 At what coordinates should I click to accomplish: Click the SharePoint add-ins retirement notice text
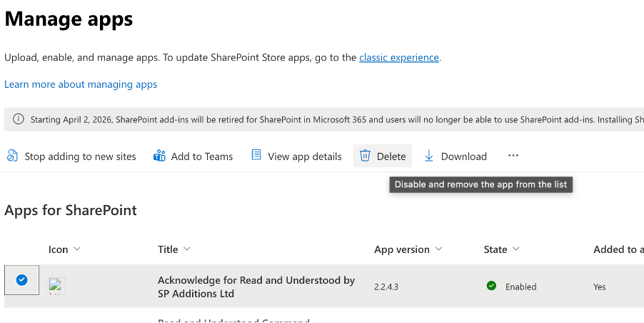click(x=337, y=119)
